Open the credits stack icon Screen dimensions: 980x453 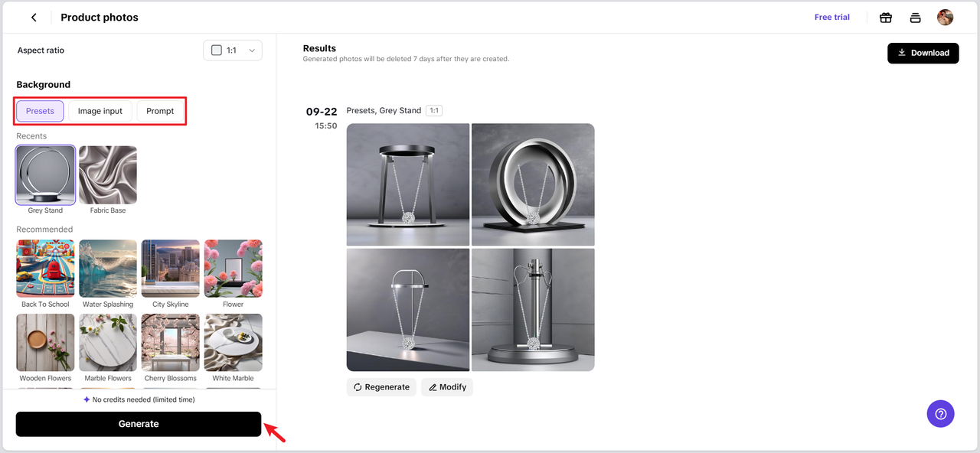pos(915,18)
